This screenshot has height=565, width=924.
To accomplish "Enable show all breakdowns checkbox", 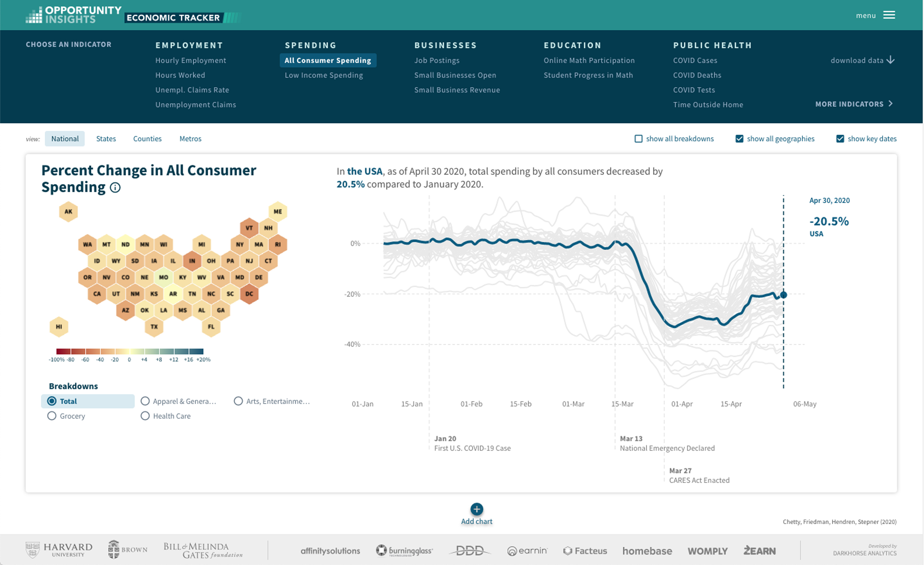I will pyautogui.click(x=638, y=139).
